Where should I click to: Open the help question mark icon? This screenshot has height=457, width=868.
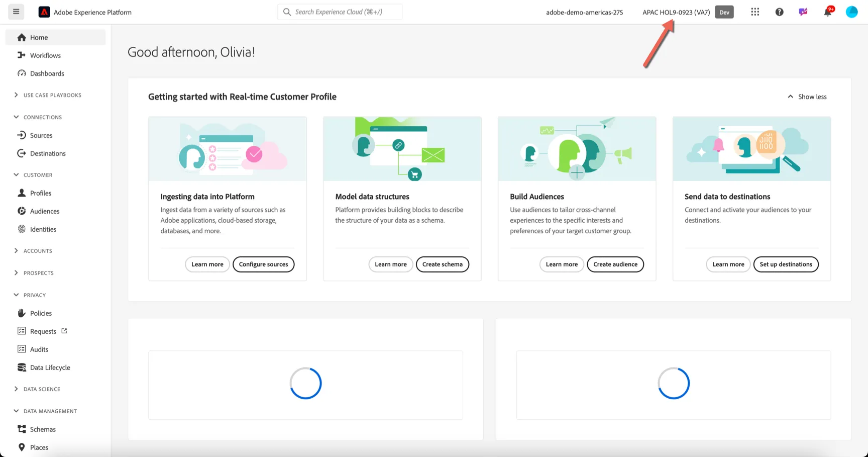tap(779, 12)
